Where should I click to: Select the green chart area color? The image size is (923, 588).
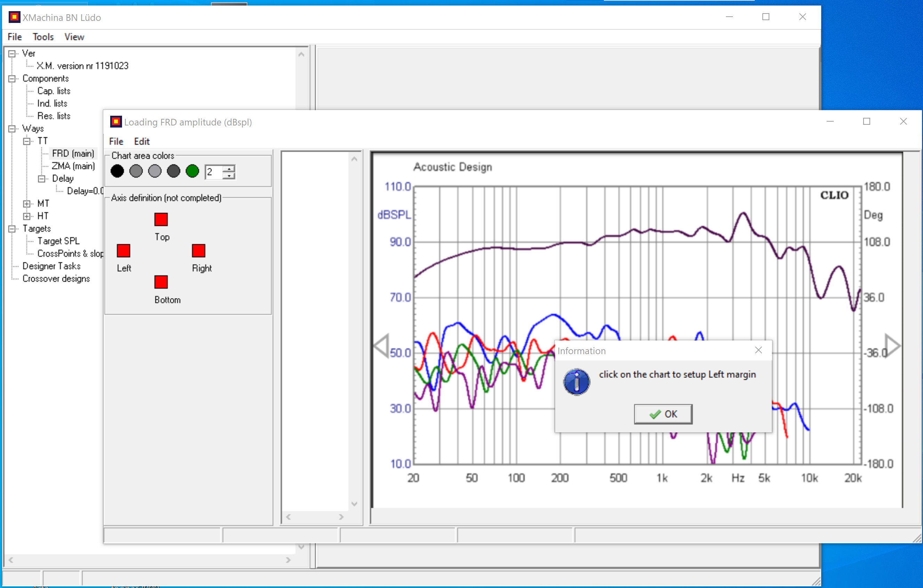tap(192, 171)
